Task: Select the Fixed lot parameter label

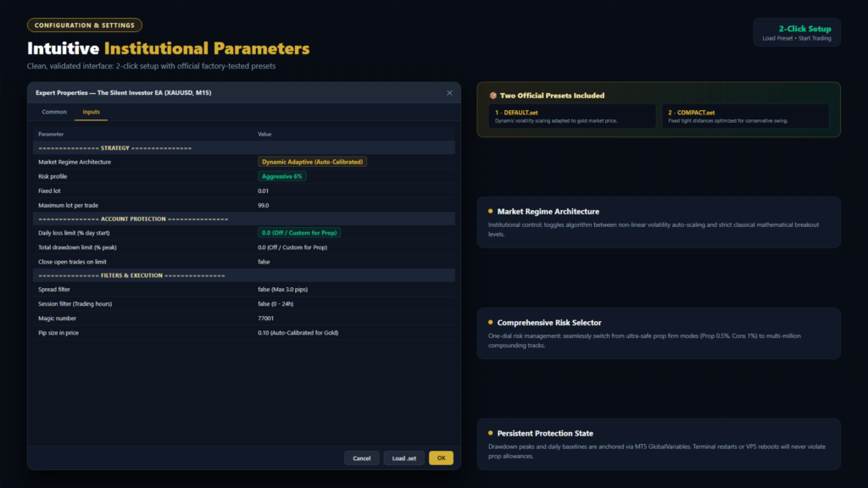Action: pos(49,191)
